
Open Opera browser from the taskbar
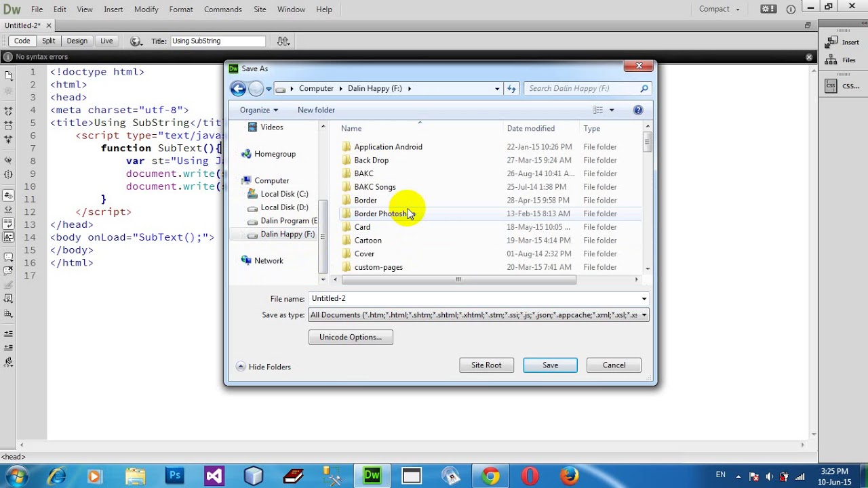pyautogui.click(x=530, y=476)
